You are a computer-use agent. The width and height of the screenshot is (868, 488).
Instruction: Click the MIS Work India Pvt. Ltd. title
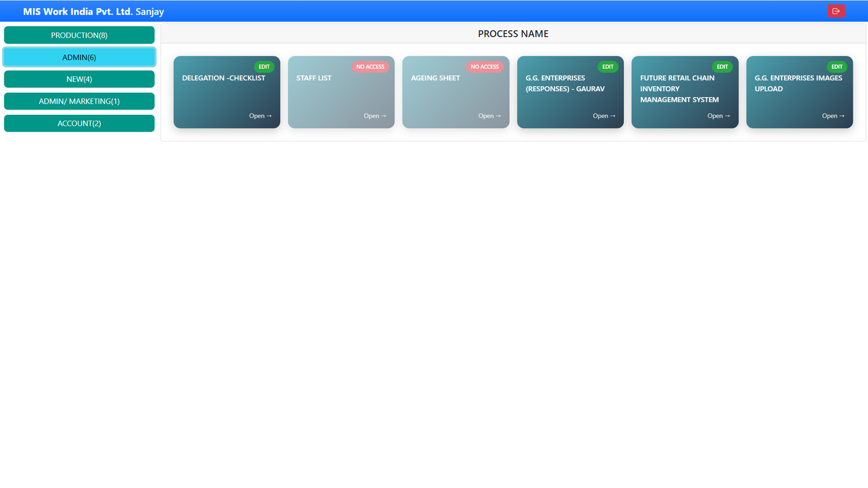pos(78,11)
